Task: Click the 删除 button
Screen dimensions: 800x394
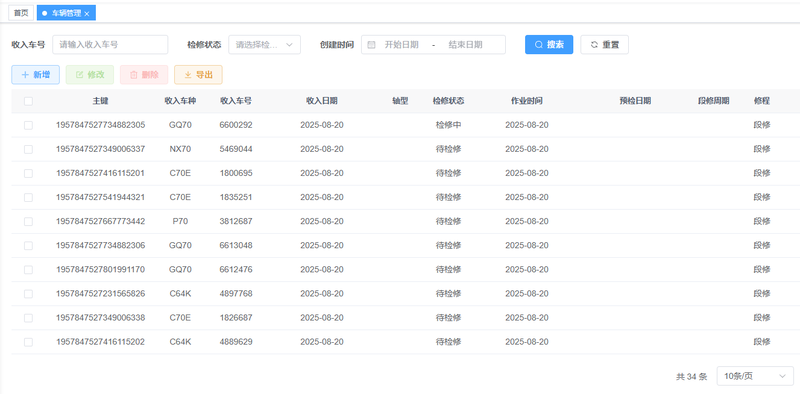Action: (144, 75)
